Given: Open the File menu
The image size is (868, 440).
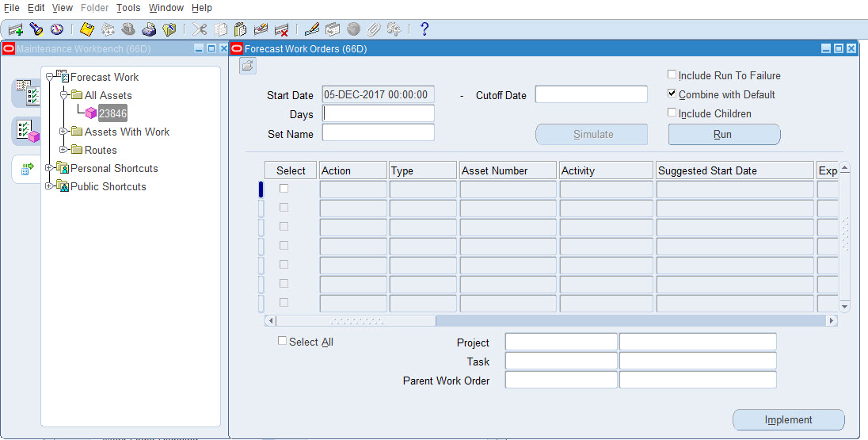Looking at the screenshot, I should click(x=12, y=8).
